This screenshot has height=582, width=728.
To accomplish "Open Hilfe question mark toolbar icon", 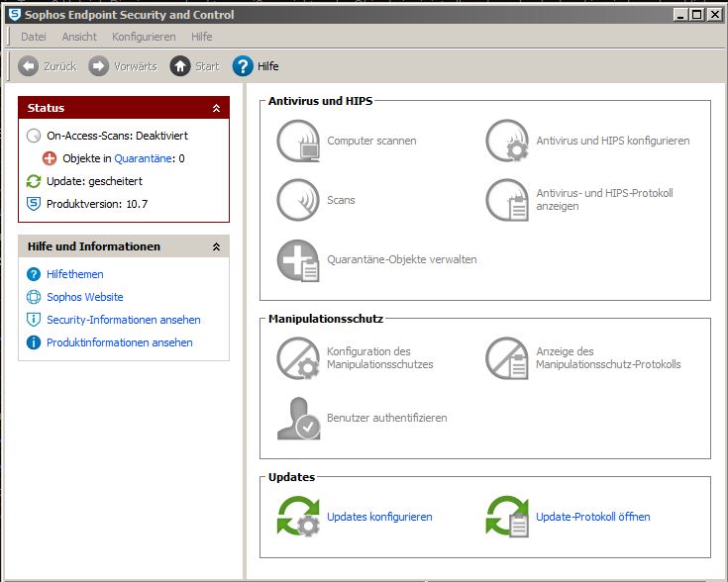I will click(243, 66).
